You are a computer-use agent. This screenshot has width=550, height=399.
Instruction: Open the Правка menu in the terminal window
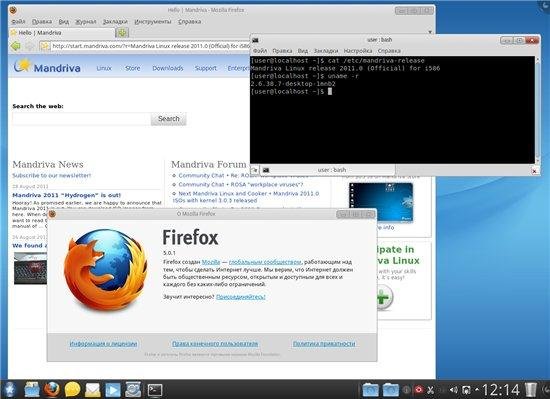[282, 51]
